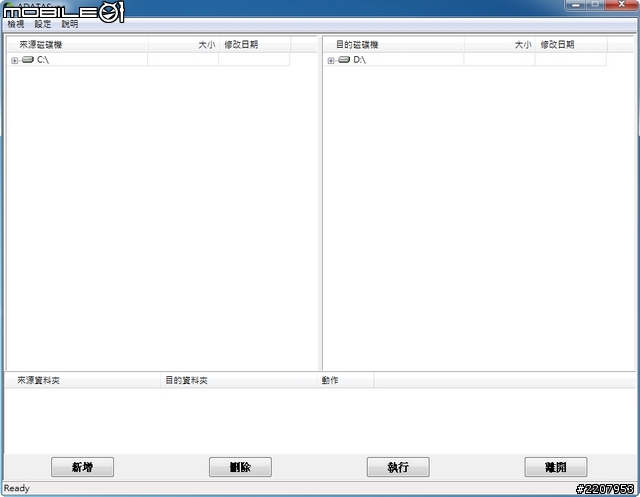Select the C:\ drive icon
The width and height of the screenshot is (640, 497).
pyautogui.click(x=28, y=60)
